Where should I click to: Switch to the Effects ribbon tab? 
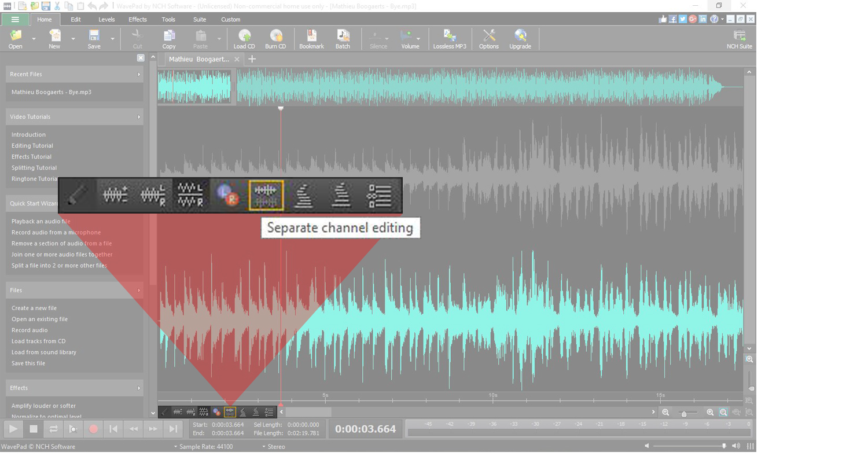(x=137, y=19)
